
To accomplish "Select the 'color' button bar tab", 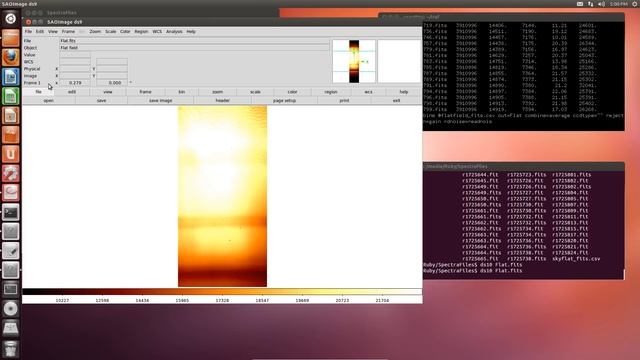I will pyautogui.click(x=292, y=92).
